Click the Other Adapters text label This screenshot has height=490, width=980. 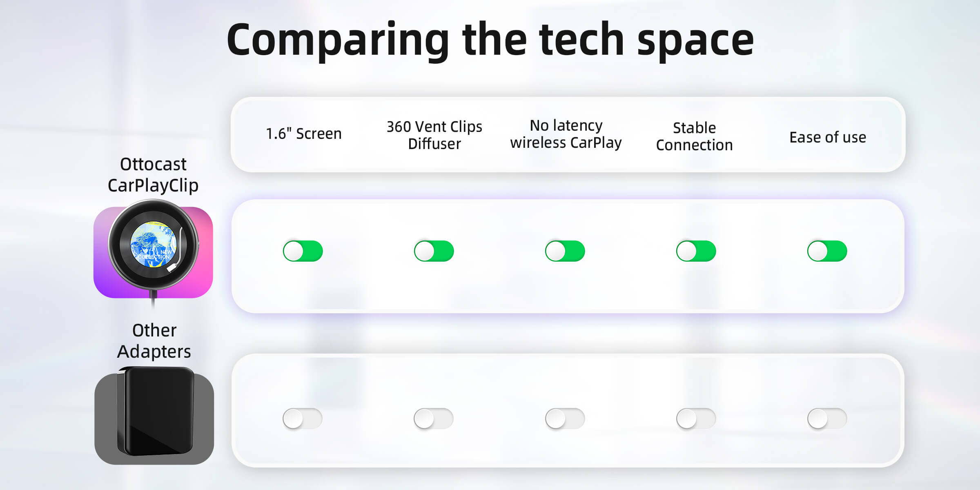(154, 341)
